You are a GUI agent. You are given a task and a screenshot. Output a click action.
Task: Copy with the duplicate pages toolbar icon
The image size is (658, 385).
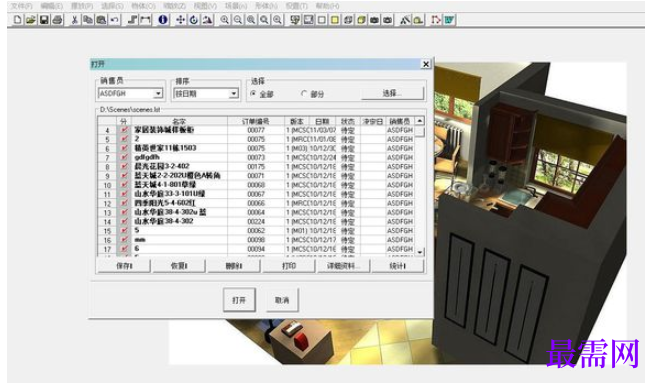pos(88,20)
